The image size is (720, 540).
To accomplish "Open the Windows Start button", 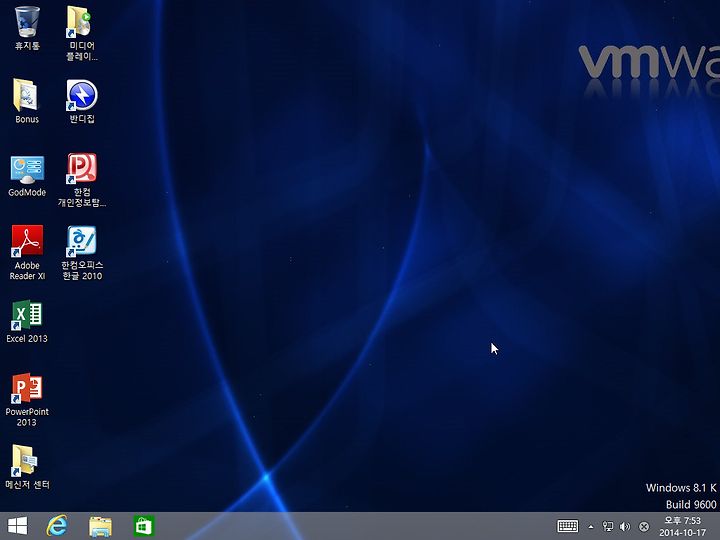I will pos(17,526).
